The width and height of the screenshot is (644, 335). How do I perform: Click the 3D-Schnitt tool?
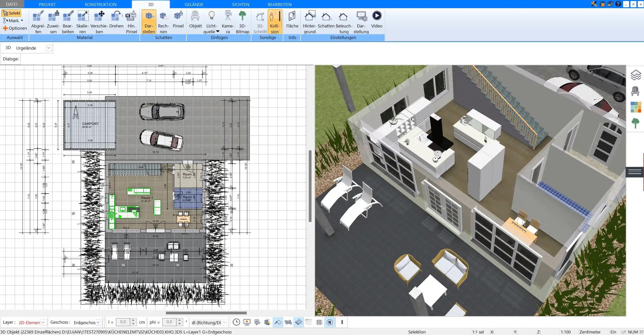(x=260, y=22)
